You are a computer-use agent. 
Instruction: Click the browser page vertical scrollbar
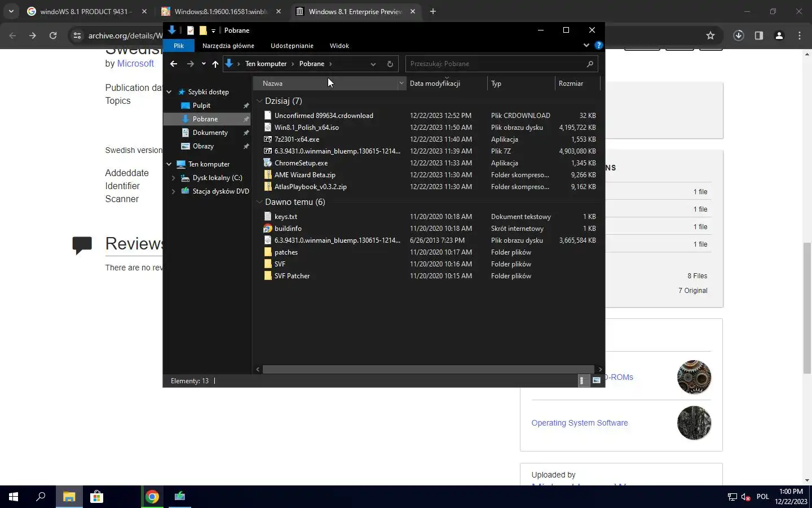[807, 308]
